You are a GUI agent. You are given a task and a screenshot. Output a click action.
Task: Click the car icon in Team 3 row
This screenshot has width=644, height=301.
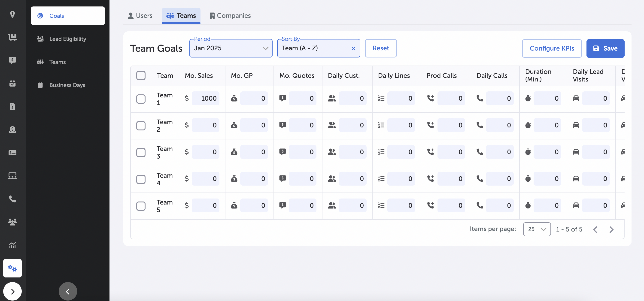pyautogui.click(x=576, y=152)
